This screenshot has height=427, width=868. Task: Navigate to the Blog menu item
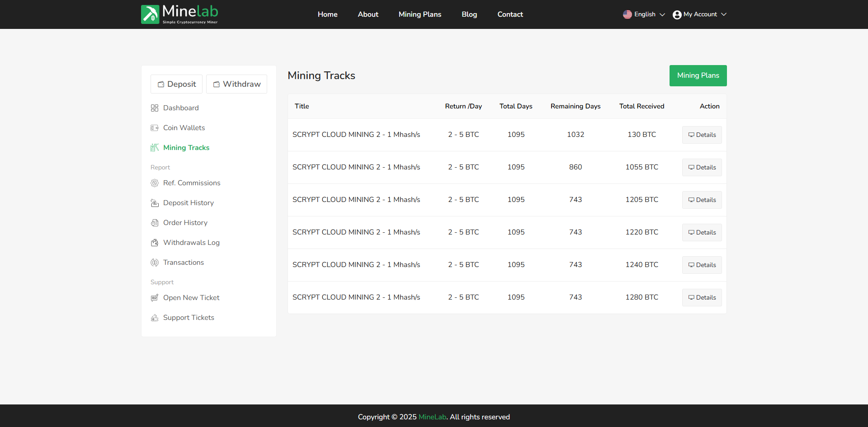click(469, 14)
